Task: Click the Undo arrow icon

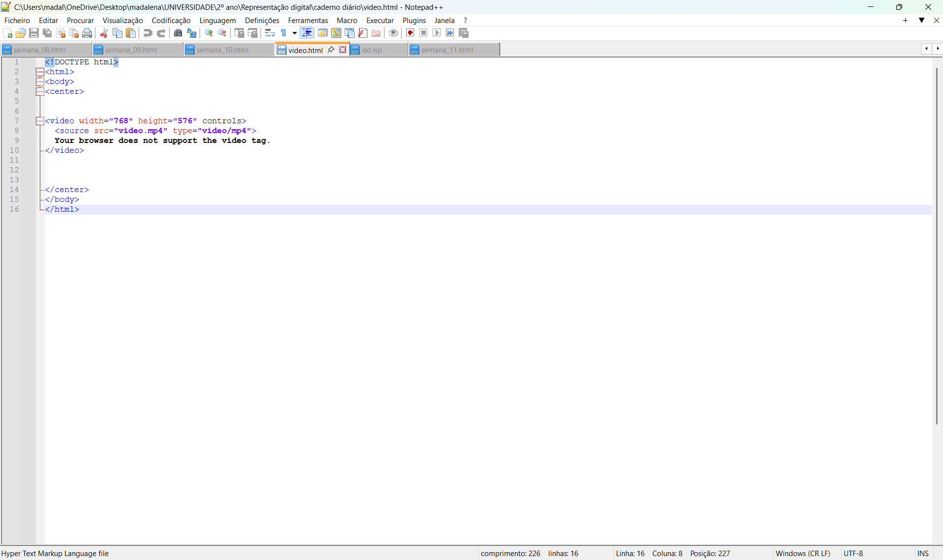Action: click(147, 33)
